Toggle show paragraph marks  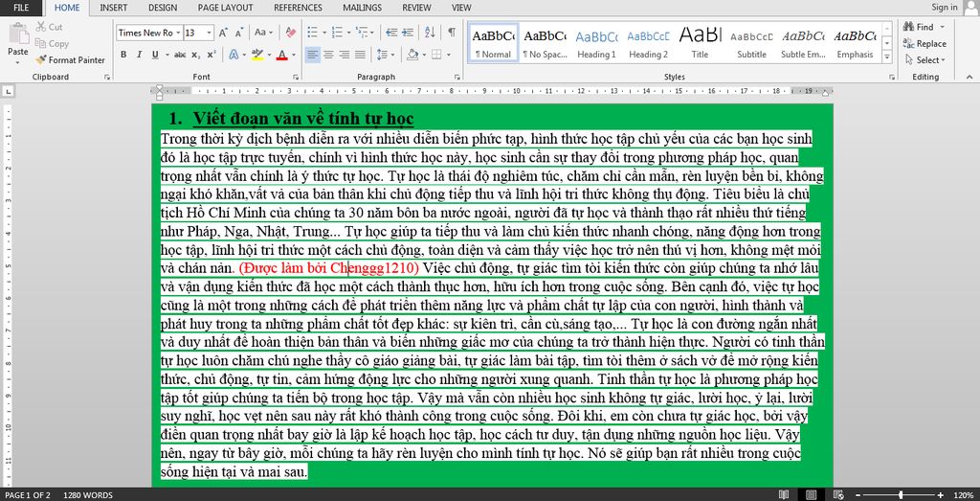tap(452, 33)
